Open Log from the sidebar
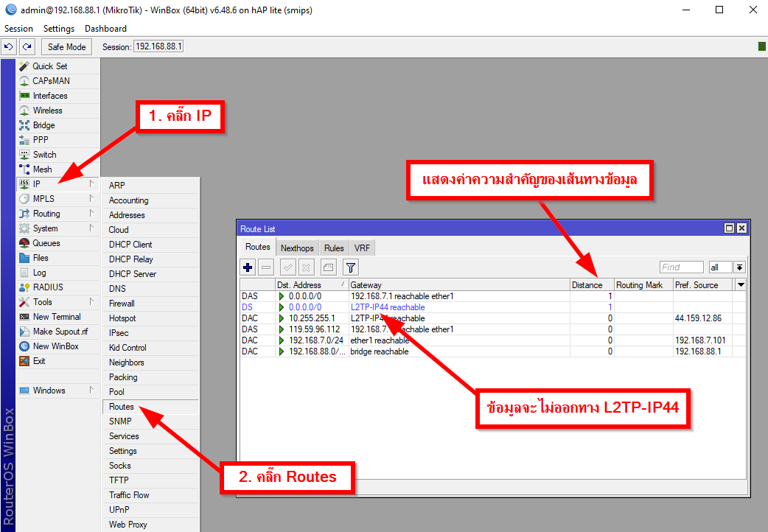Image resolution: width=768 pixels, height=532 pixels. [x=57, y=273]
